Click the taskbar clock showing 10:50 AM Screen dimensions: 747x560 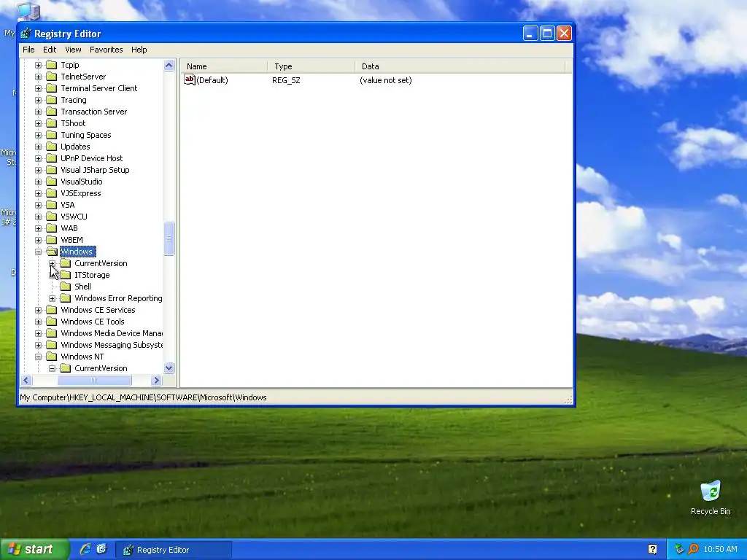720,549
